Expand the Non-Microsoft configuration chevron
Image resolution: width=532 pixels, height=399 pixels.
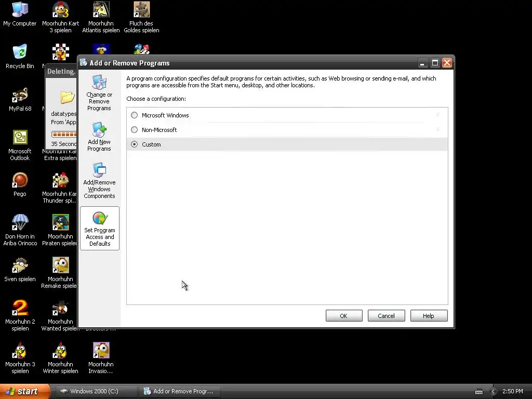coord(437,129)
